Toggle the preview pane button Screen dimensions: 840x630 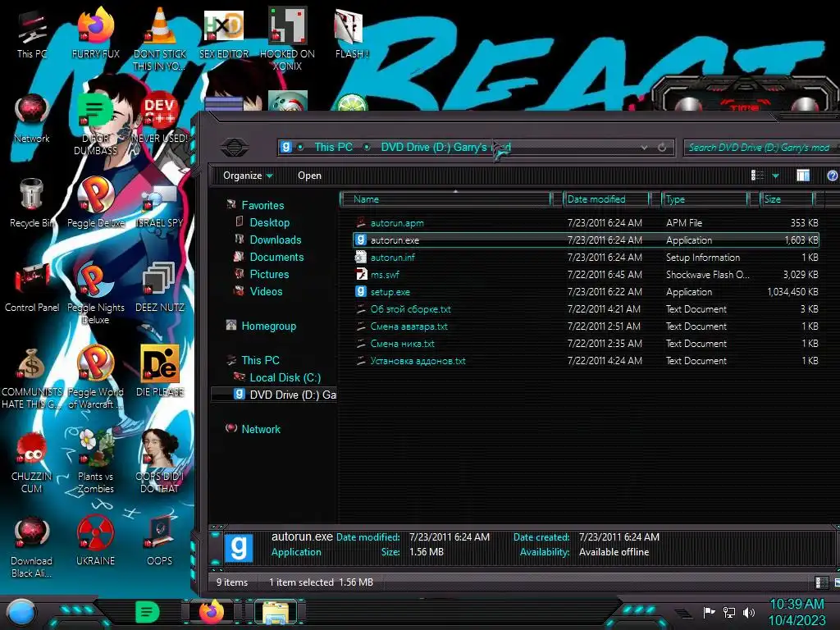(802, 176)
